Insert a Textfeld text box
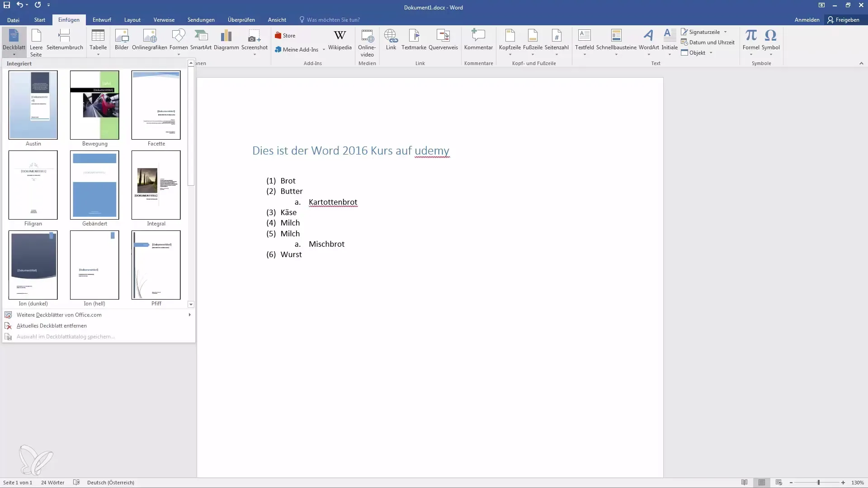 (x=585, y=42)
